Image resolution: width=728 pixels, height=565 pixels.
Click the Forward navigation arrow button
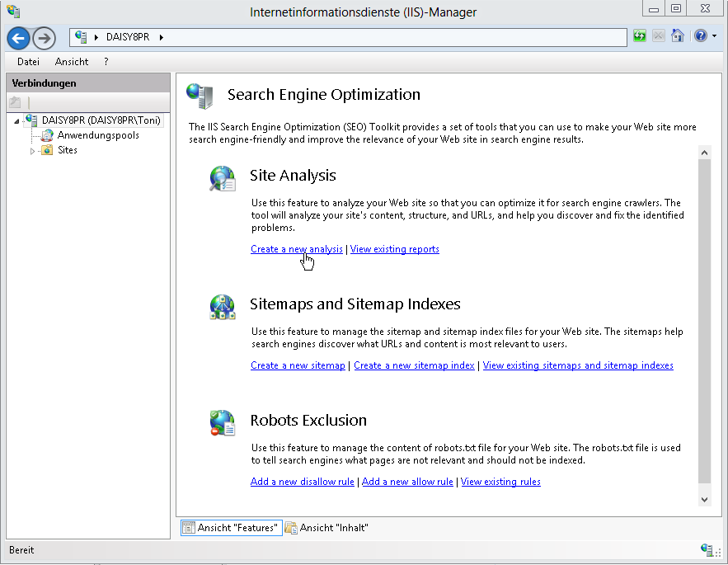tap(44, 38)
